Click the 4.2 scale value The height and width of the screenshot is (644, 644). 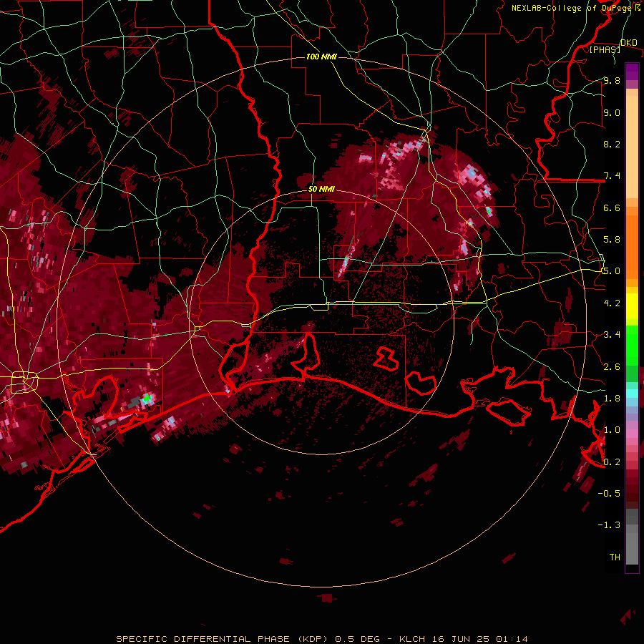(x=612, y=303)
